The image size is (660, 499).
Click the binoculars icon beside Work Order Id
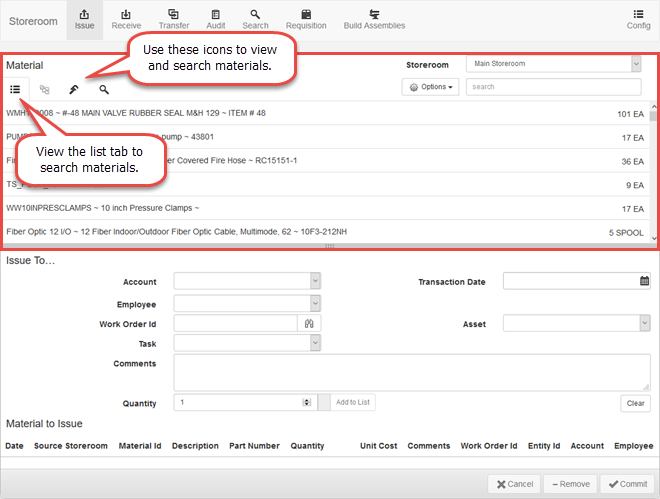point(309,324)
